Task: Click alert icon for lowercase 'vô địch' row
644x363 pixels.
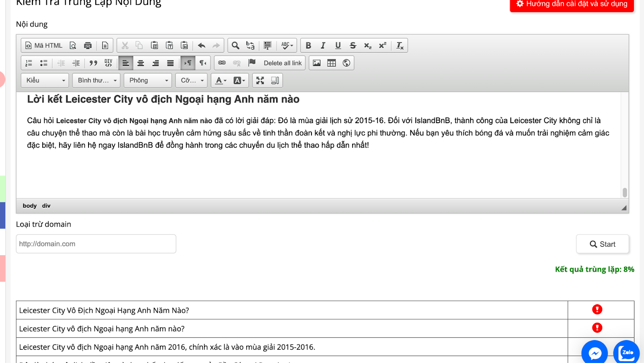Action: [597, 328]
